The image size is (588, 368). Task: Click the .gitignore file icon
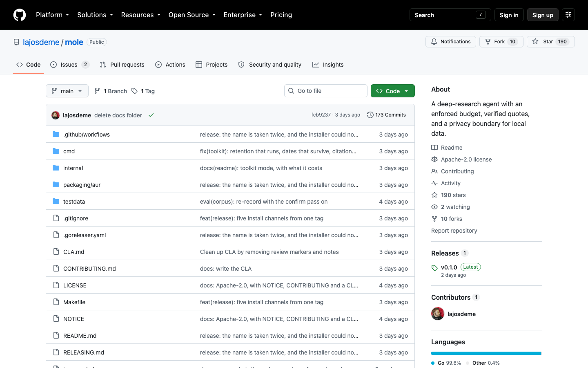coord(56,218)
